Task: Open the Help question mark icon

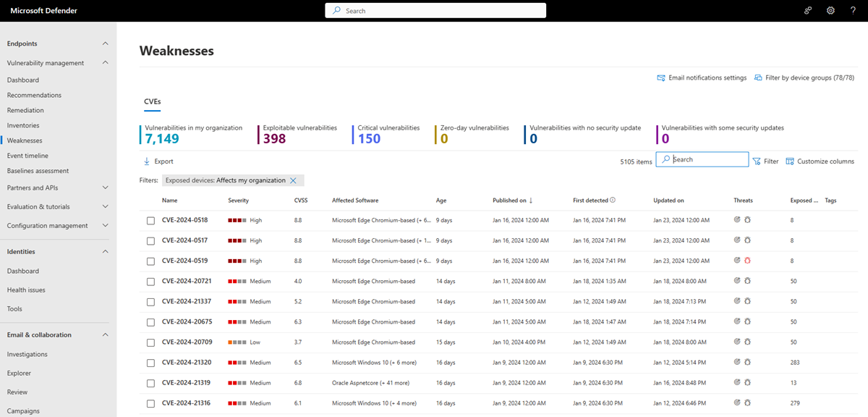Action: [x=853, y=11]
